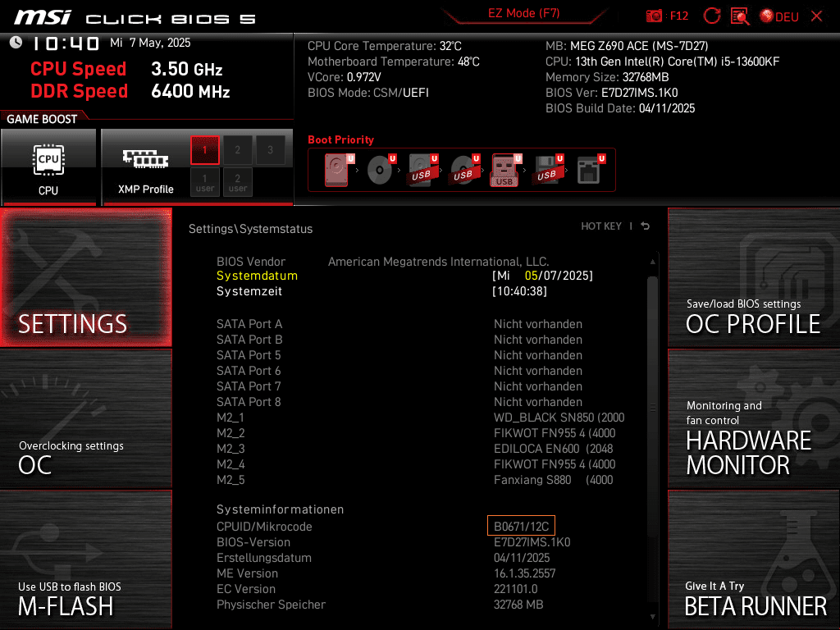Click the GAME BOOST label tab
The image size is (840, 630).
(42, 119)
